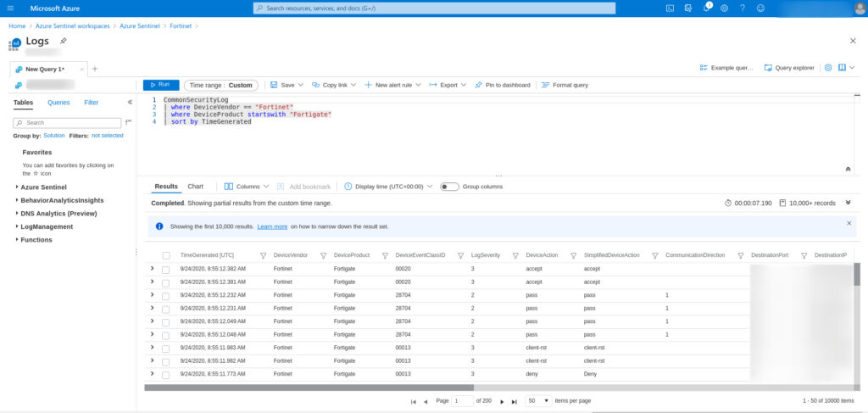This screenshot has width=868, height=413.
Task: Collapse the tables side panel
Action: coord(130,103)
